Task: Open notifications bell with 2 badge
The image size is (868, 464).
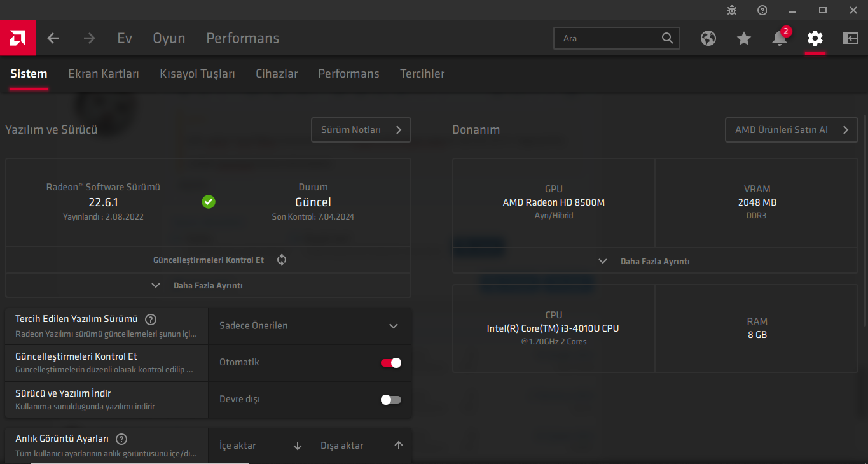Action: pos(780,38)
